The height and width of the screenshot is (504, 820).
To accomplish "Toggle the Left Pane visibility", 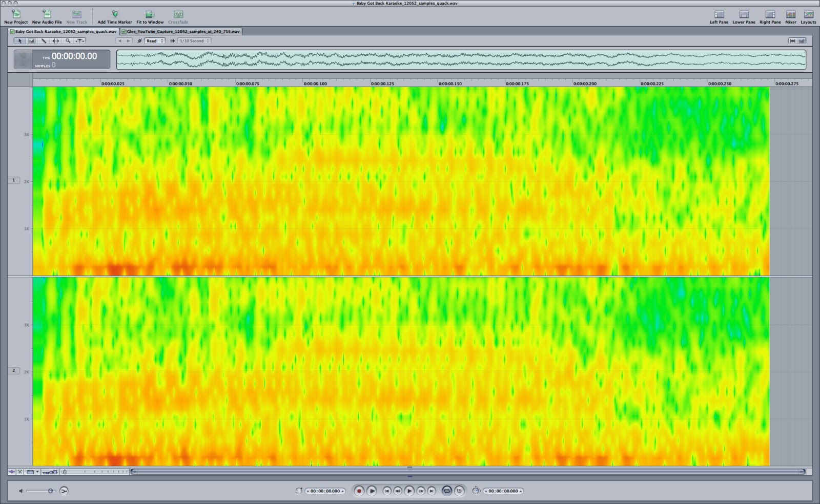I will click(719, 15).
